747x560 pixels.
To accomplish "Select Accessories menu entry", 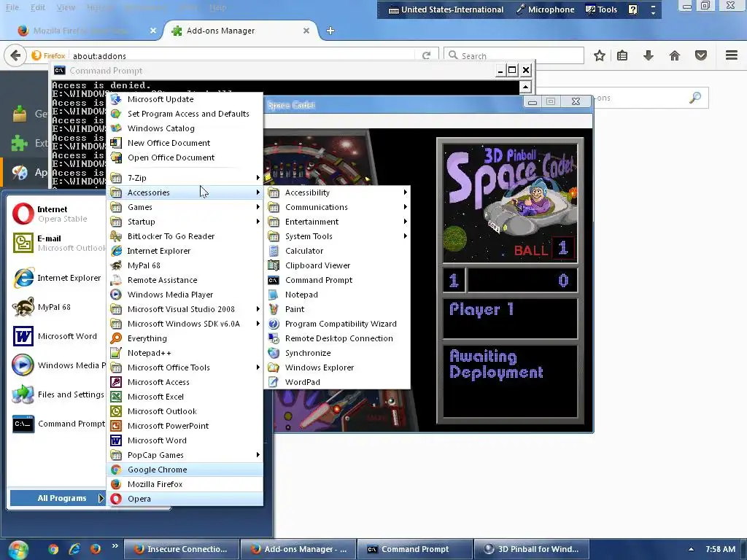I will coord(185,192).
